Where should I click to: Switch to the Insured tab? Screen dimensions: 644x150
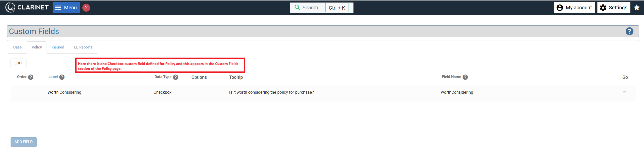click(58, 47)
